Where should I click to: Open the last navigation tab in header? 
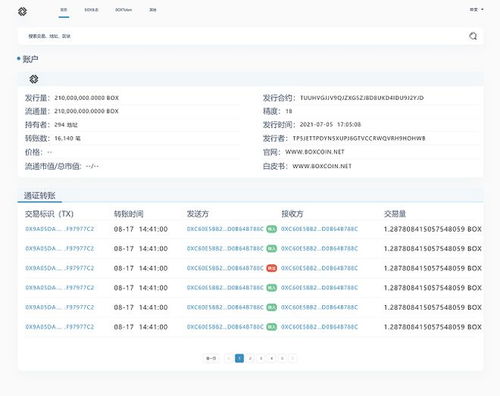[153, 10]
